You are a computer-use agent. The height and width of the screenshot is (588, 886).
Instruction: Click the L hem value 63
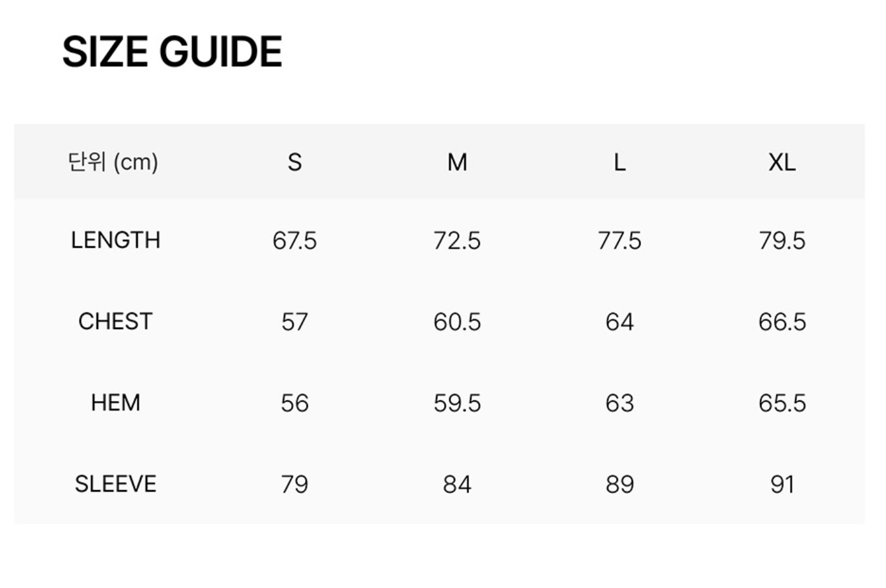tap(619, 403)
